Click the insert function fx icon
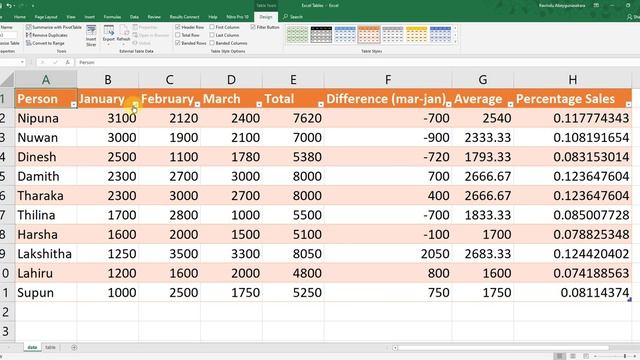 coord(67,62)
